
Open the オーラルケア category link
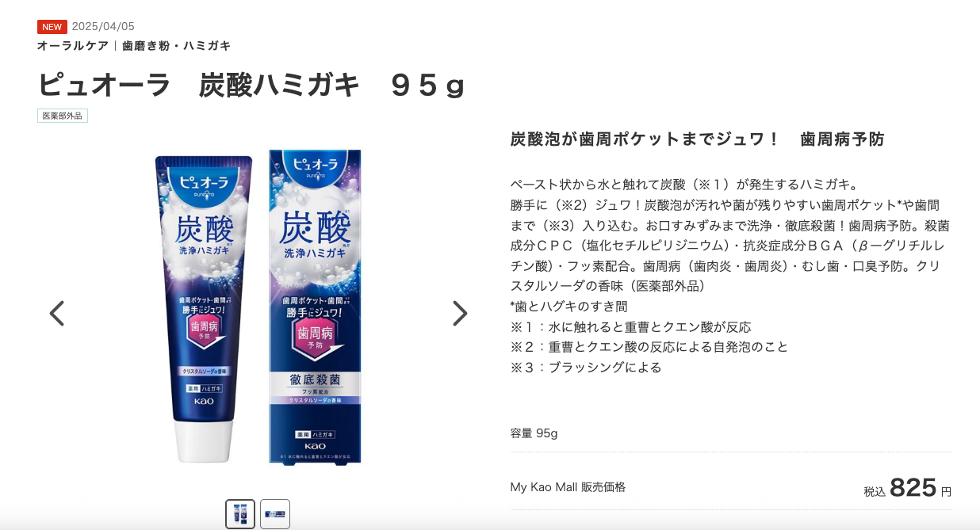73,46
